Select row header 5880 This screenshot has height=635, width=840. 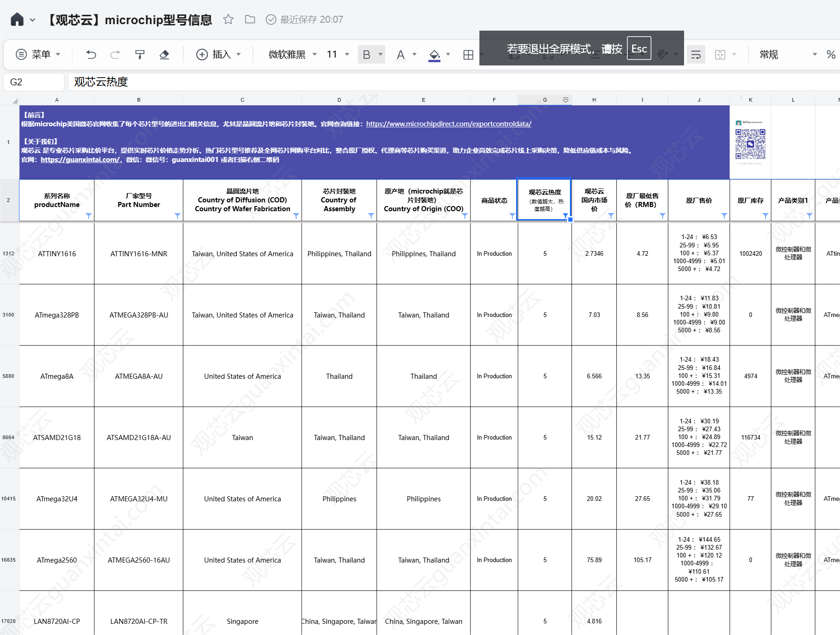click(9, 376)
